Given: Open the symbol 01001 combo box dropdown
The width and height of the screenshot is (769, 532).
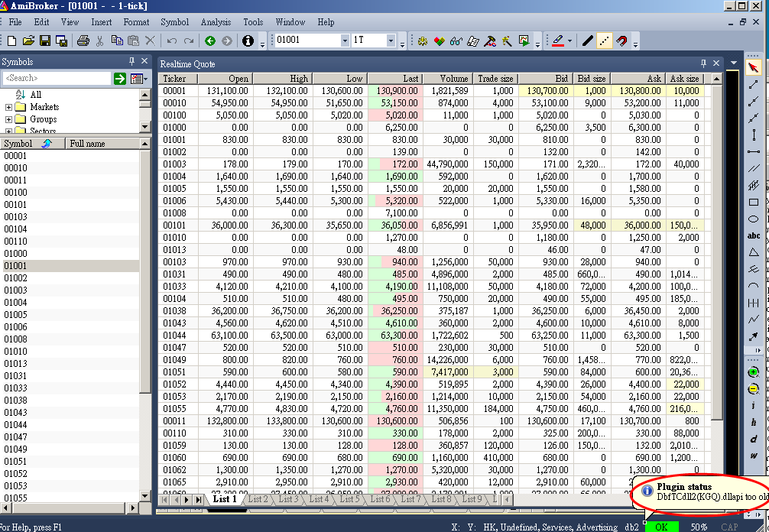Looking at the screenshot, I should click(x=345, y=41).
